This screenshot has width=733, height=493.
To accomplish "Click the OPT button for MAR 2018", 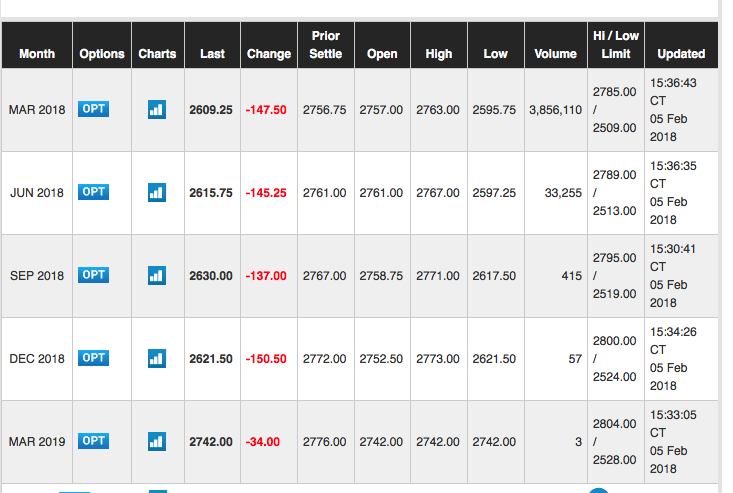I will (x=93, y=109).
